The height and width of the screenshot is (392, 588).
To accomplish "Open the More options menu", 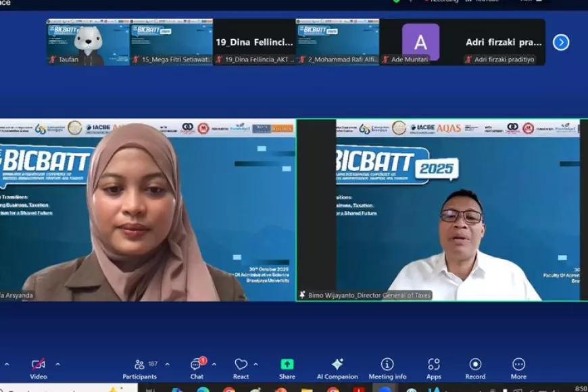I will point(518,363).
